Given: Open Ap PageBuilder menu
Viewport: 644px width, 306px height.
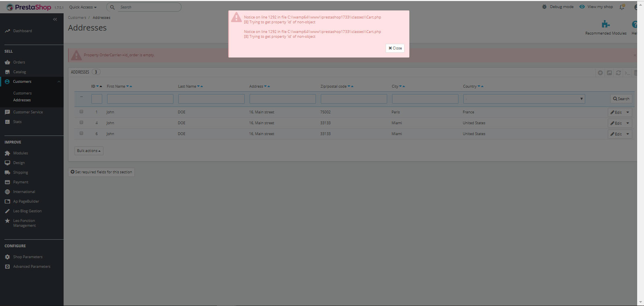Looking at the screenshot, I should coord(26,201).
